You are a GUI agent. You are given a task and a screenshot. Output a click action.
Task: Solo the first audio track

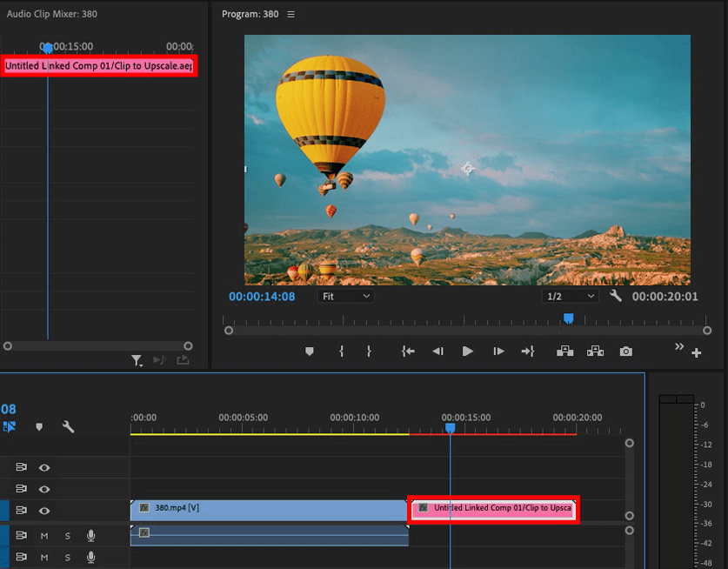(67, 536)
